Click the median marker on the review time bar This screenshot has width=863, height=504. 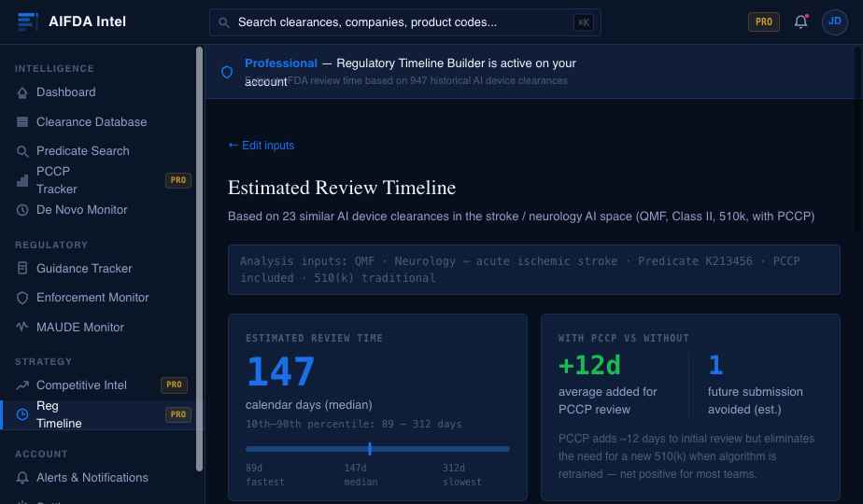[x=370, y=449]
